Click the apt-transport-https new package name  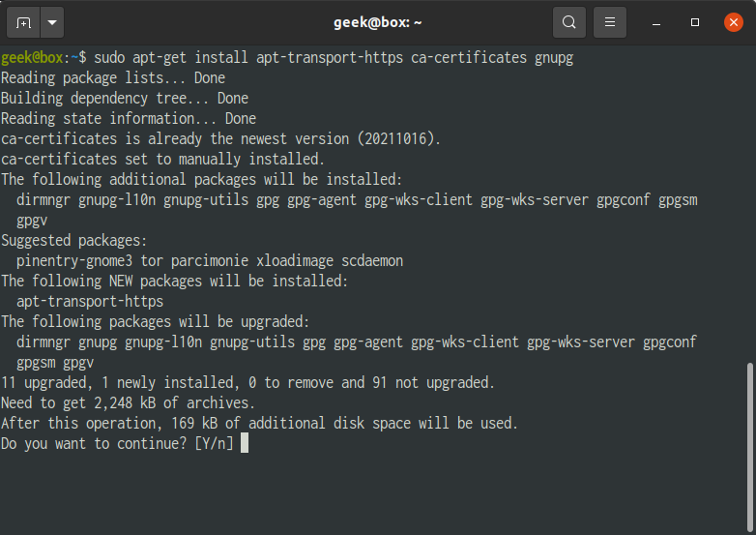pyautogui.click(x=90, y=302)
